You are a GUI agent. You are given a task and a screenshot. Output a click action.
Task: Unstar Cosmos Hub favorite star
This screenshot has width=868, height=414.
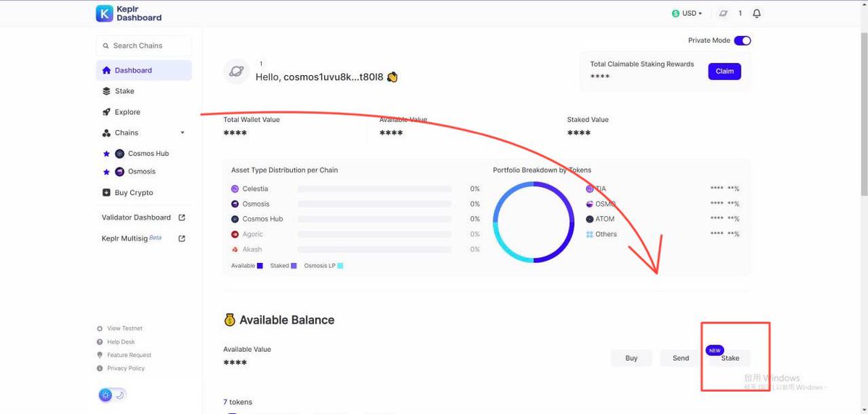click(106, 153)
